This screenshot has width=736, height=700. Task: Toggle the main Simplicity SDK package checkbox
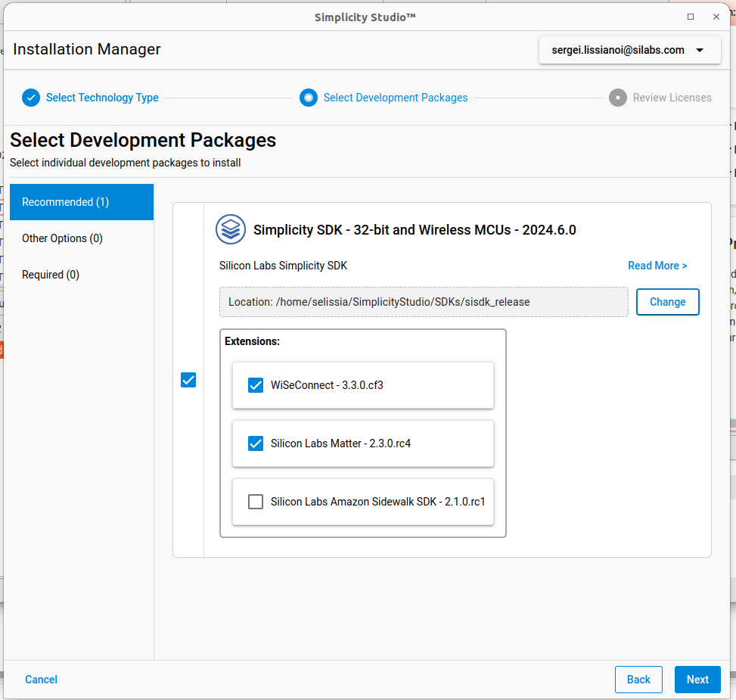(x=188, y=380)
